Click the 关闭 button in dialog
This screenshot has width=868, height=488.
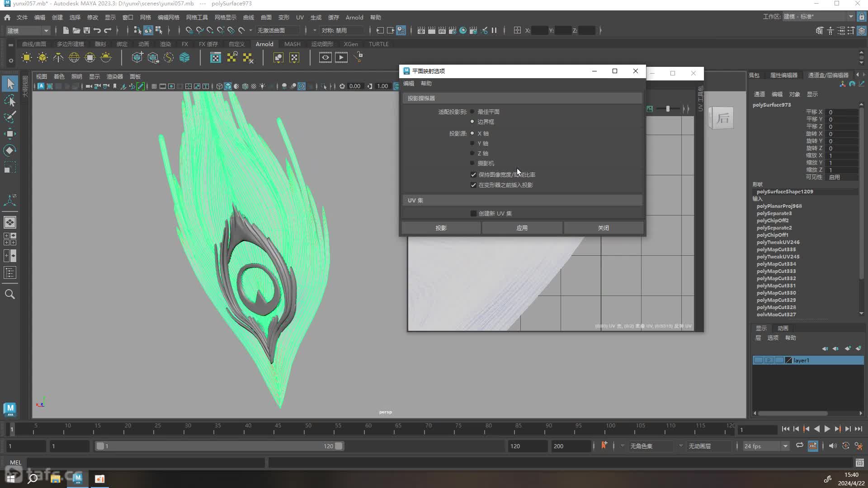point(604,228)
